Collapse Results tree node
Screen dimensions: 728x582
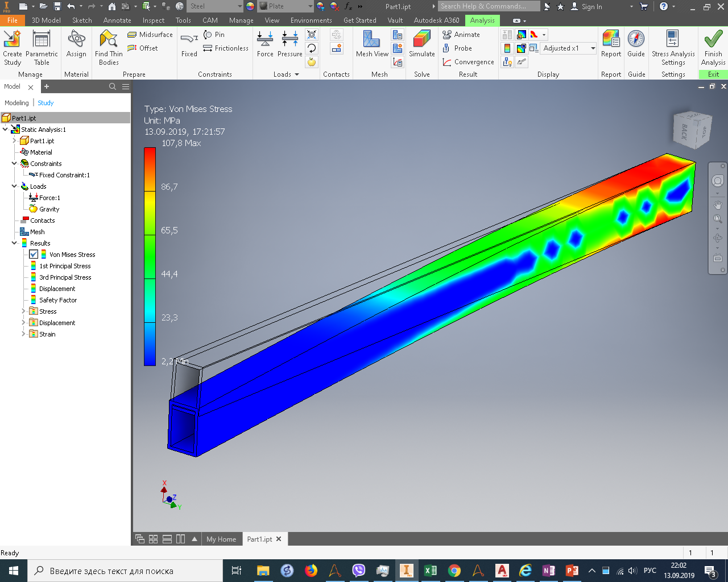pos(14,243)
